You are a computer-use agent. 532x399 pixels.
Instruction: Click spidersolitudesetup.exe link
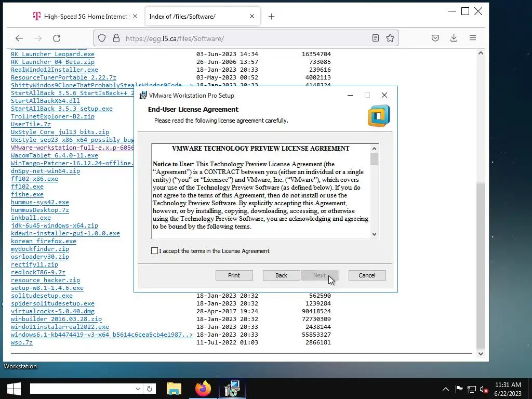52,303
